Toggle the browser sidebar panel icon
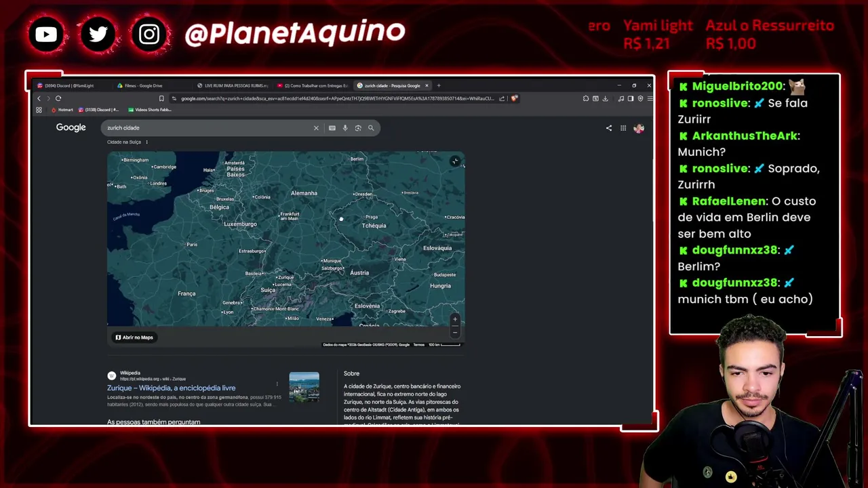The height and width of the screenshot is (488, 868). click(x=631, y=98)
